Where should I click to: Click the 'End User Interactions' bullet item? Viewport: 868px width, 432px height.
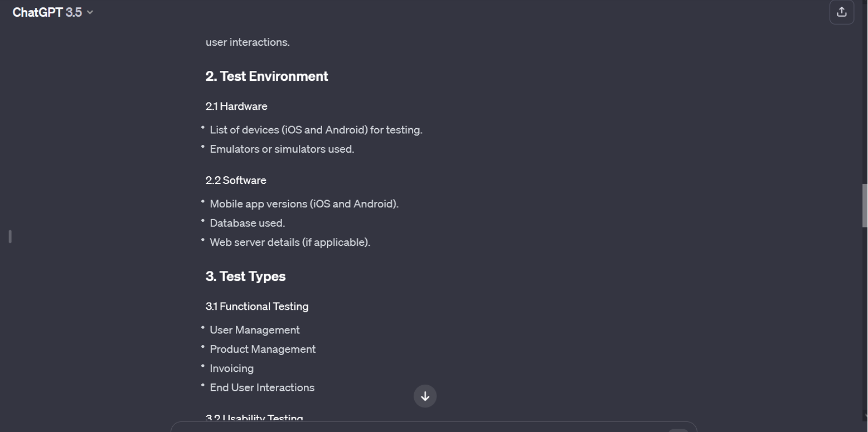261,387
